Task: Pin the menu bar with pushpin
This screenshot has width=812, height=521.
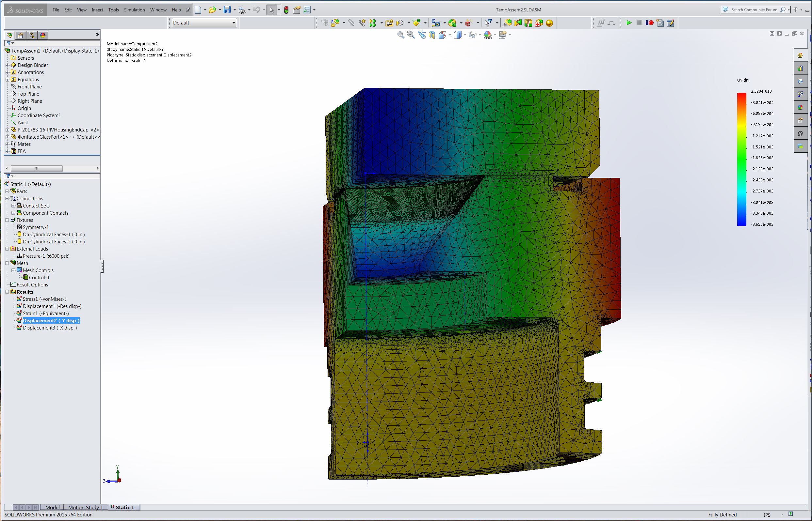Action: coord(187,10)
